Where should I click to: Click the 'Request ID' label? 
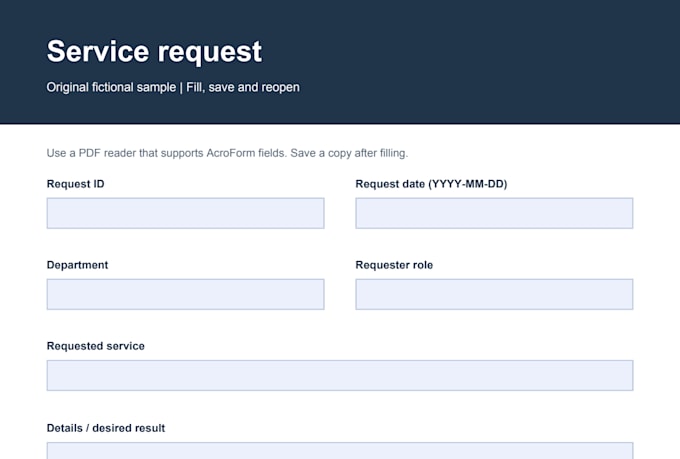point(75,184)
